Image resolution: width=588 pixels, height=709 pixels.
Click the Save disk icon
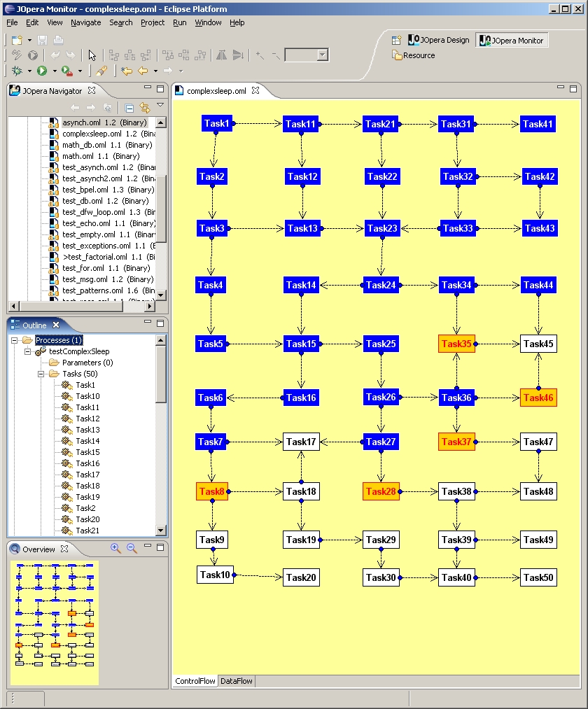[x=42, y=40]
